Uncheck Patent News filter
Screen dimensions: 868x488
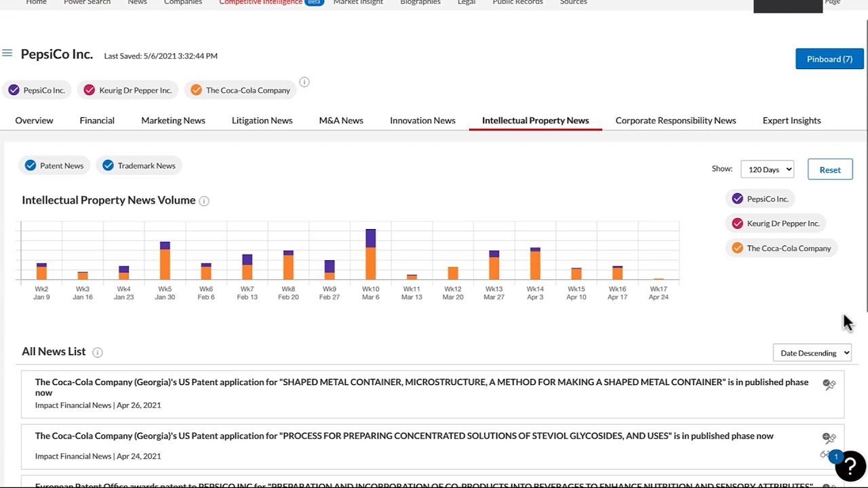[54, 165]
